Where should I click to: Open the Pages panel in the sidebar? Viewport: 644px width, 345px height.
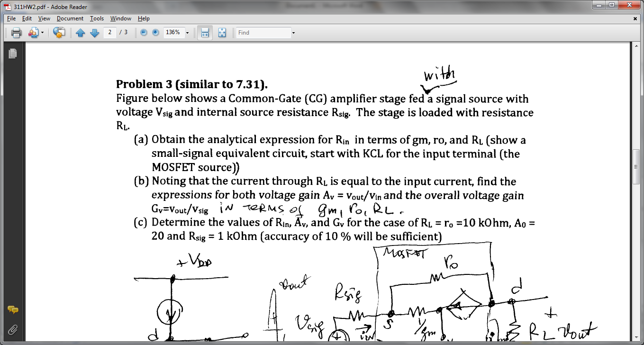point(12,54)
